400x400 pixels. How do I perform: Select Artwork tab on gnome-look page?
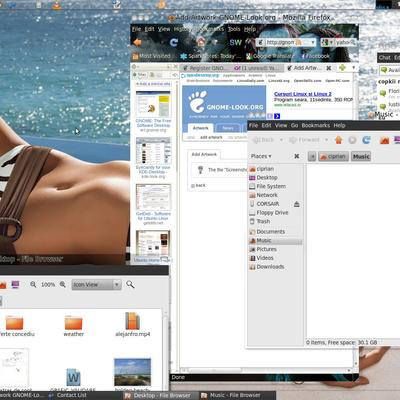click(x=200, y=128)
